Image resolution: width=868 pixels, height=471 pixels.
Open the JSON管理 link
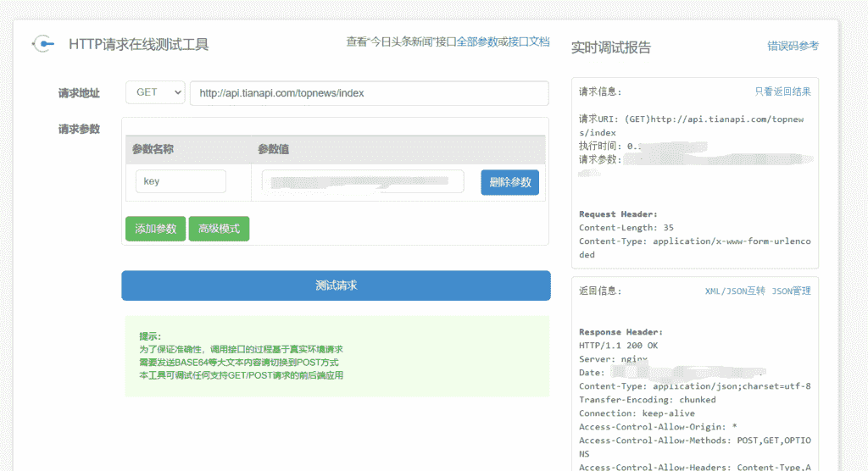(791, 291)
